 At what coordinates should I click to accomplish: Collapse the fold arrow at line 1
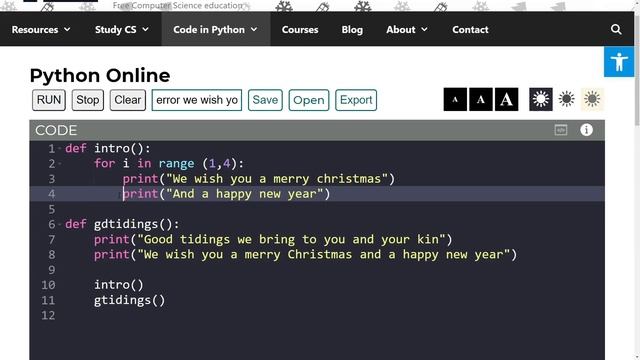[x=60, y=149]
